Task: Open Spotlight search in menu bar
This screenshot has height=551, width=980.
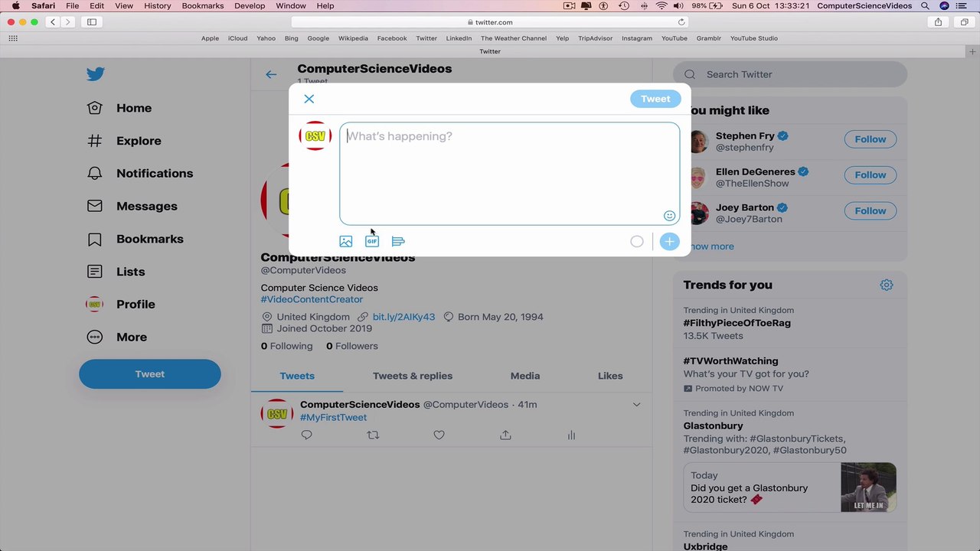Action: pos(925,6)
